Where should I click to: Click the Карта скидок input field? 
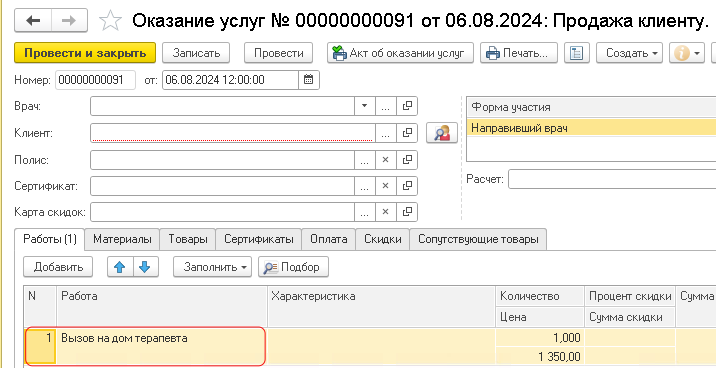coord(222,212)
